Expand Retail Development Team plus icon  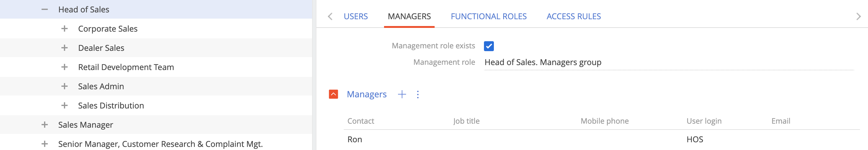pos(64,67)
